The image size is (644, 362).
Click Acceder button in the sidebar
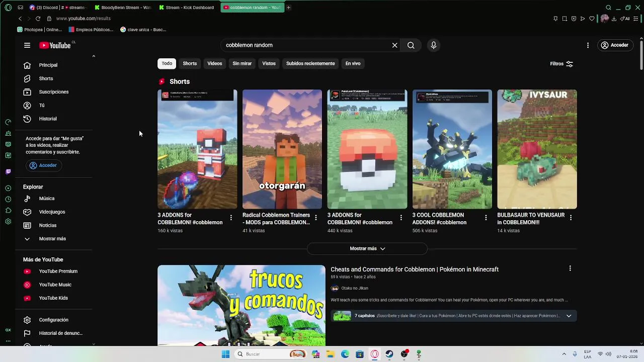pos(44,165)
